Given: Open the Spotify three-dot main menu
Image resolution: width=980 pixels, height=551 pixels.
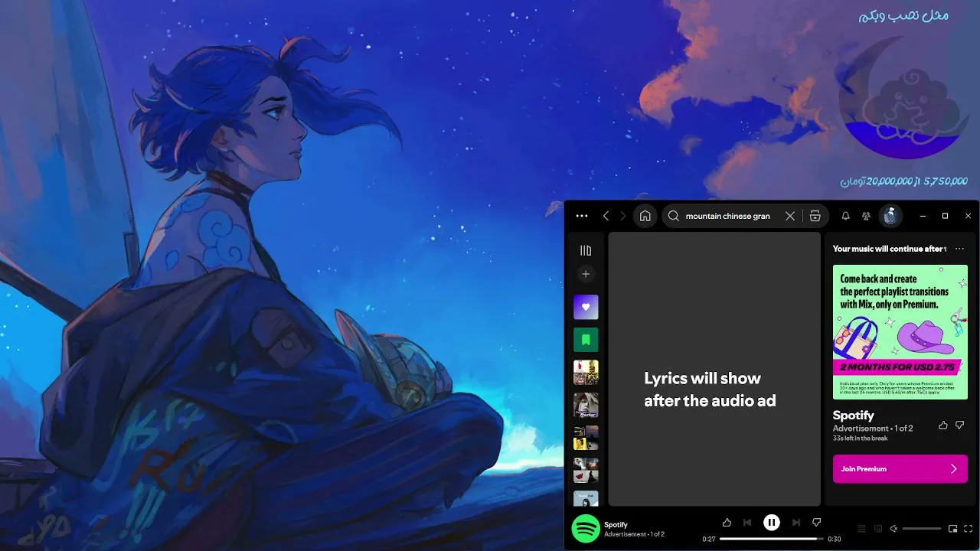Looking at the screenshot, I should coord(582,216).
